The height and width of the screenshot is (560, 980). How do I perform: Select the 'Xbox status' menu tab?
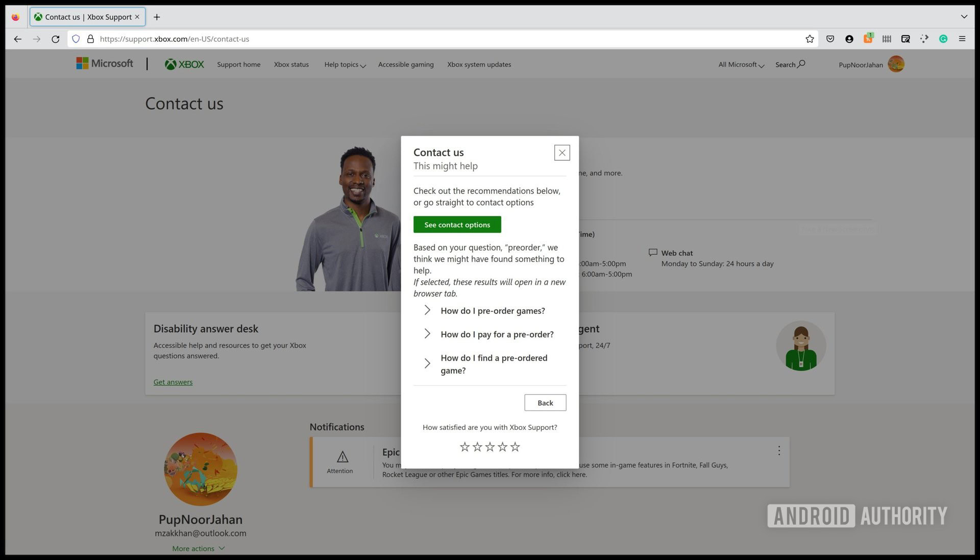(x=291, y=64)
